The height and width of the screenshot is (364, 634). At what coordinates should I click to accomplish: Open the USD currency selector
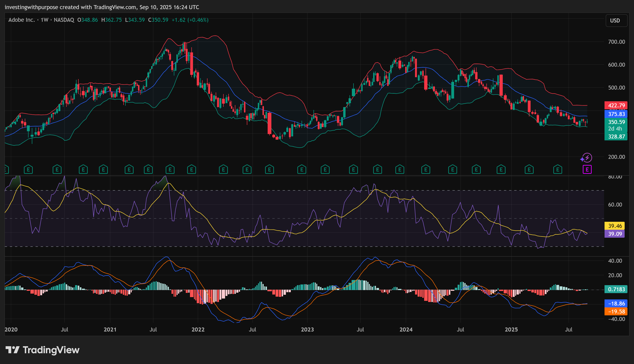tap(616, 21)
